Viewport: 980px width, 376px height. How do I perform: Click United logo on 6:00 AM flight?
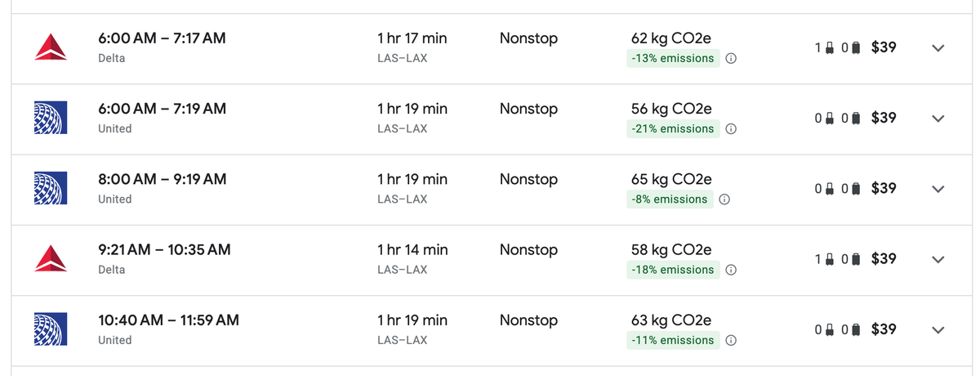(x=51, y=118)
